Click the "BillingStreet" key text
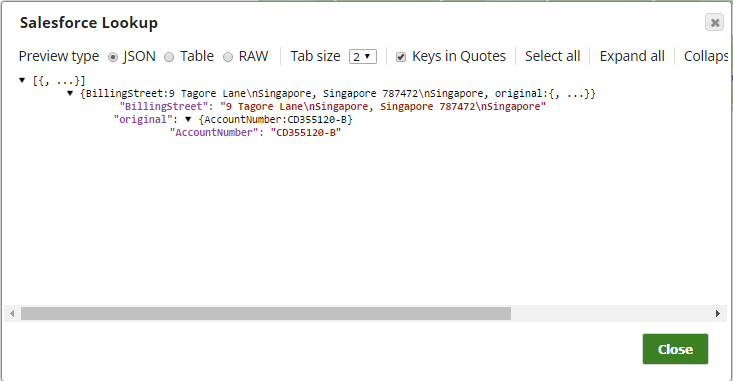The width and height of the screenshot is (733, 381). point(164,107)
